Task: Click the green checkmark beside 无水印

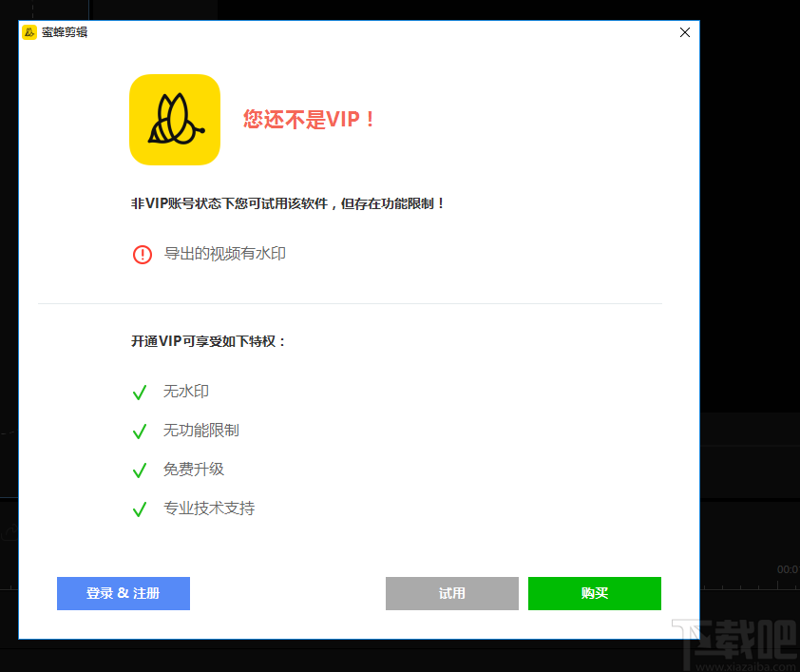Action: [x=140, y=393]
